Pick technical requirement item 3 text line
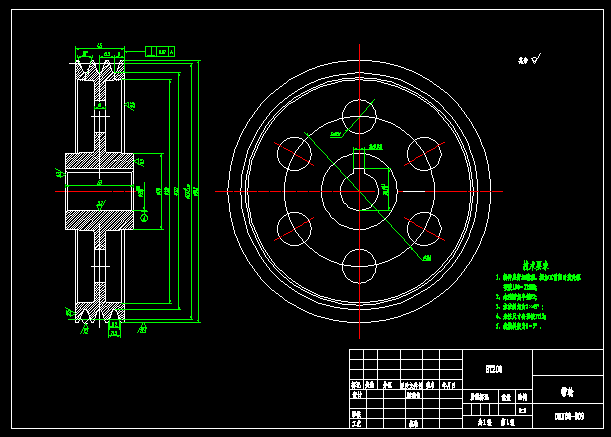This screenshot has width=611, height=437. click(519, 307)
